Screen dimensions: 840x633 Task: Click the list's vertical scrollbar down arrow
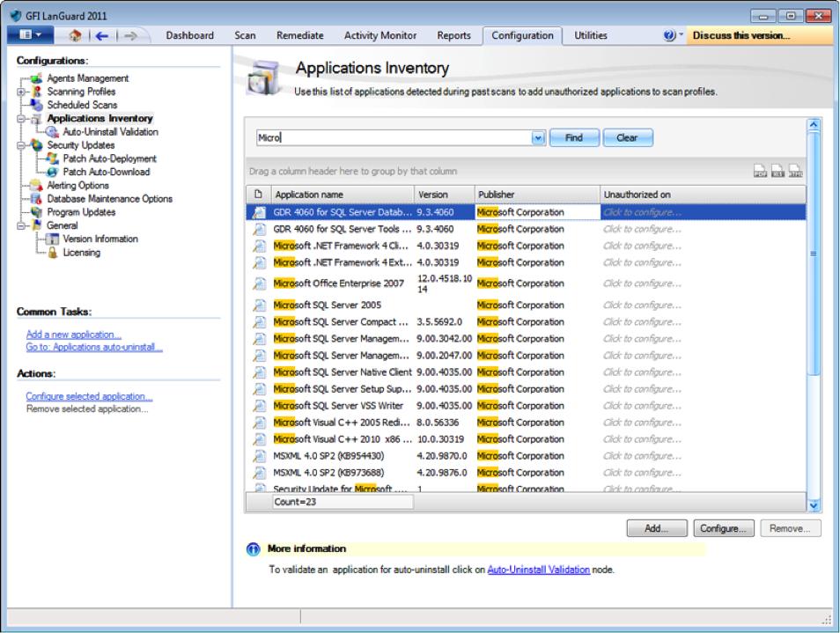pos(813,504)
